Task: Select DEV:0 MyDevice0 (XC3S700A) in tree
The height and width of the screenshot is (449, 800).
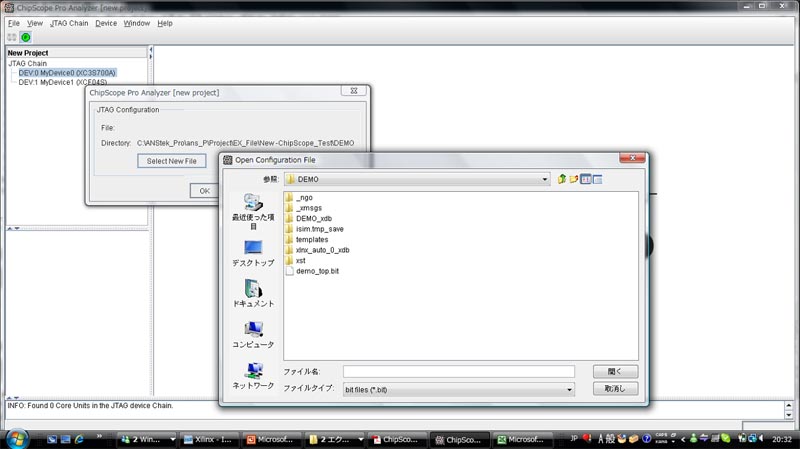Action: coord(67,73)
